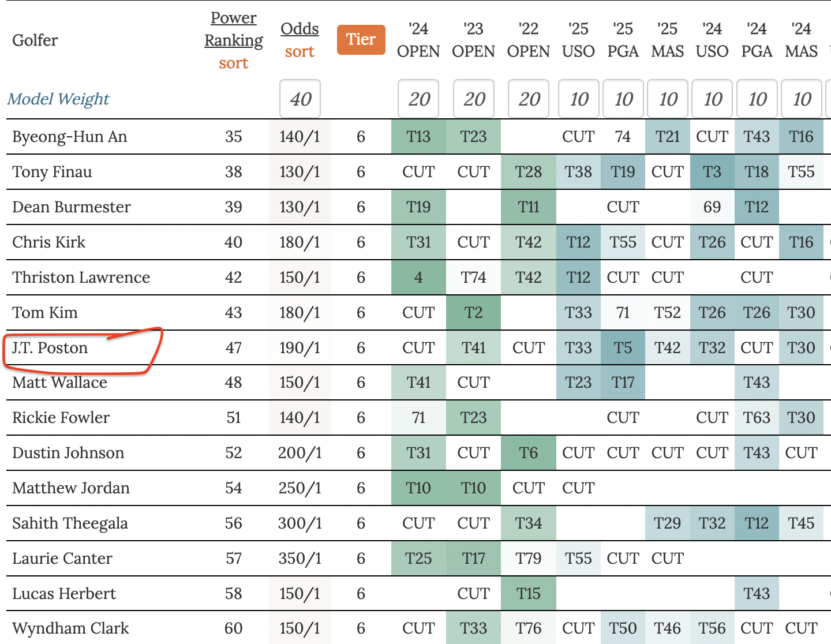The width and height of the screenshot is (831, 644).
Task: Select the '25 USO weight input
Action: [x=579, y=99]
